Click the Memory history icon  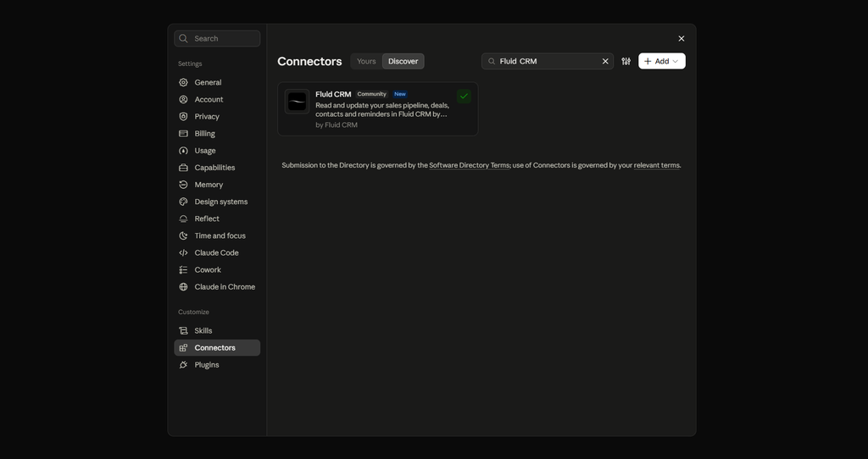click(183, 185)
